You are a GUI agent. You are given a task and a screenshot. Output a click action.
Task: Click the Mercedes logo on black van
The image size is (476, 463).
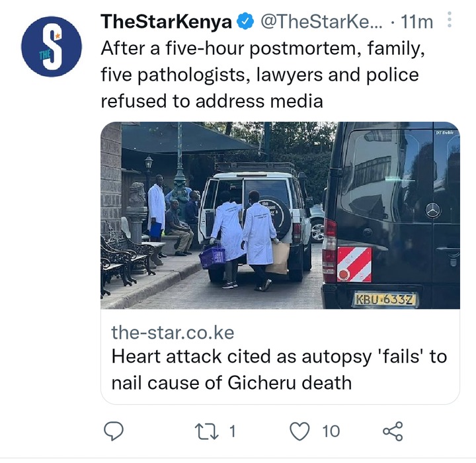click(433, 210)
